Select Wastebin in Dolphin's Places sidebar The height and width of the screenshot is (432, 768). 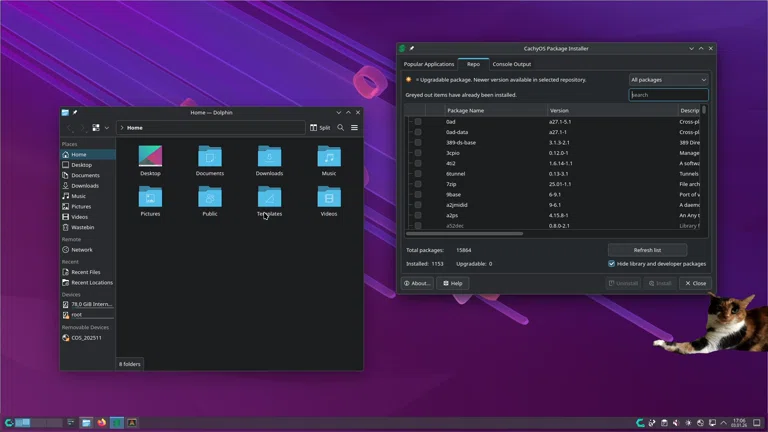(x=88, y=227)
